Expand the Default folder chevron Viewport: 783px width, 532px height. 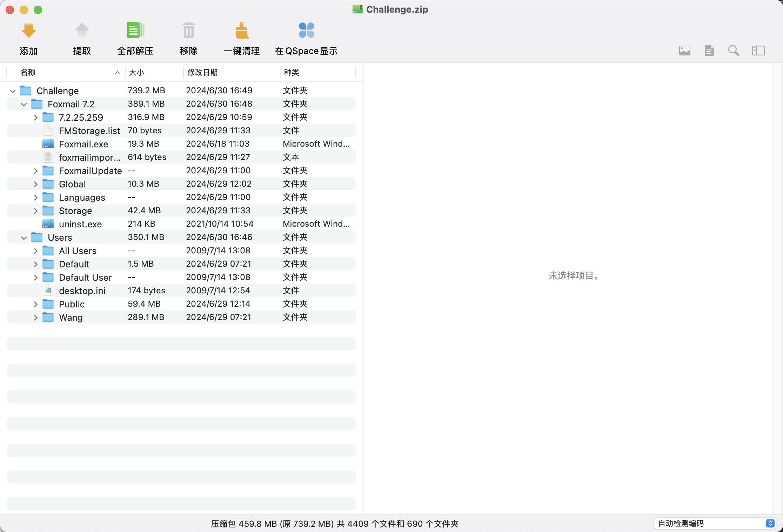coord(35,264)
